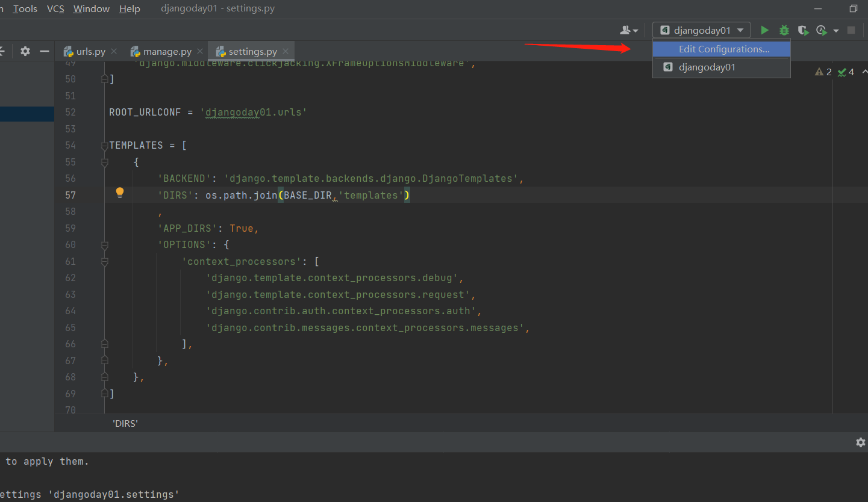The width and height of the screenshot is (868, 502).
Task: Click the context_processors.request string on line 63
Action: pyautogui.click(x=338, y=295)
